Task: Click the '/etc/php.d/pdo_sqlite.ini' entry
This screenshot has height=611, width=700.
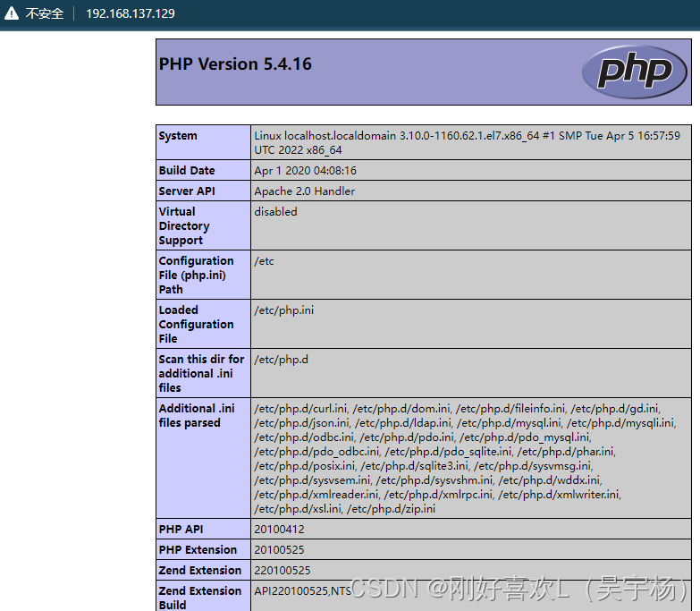Action: (x=448, y=451)
